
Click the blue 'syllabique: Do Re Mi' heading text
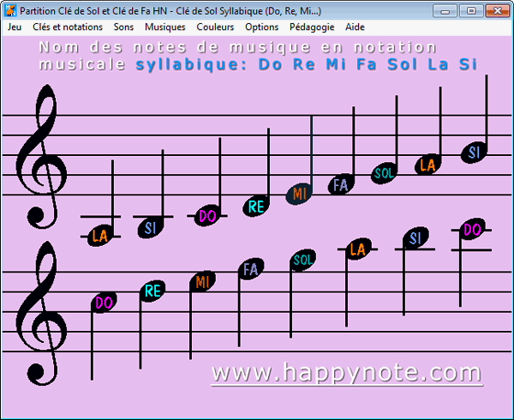(x=307, y=64)
